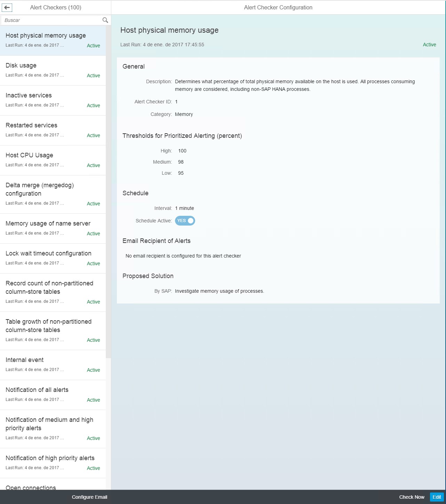Click the search magnifier icon
446x504 pixels.
[x=105, y=20]
